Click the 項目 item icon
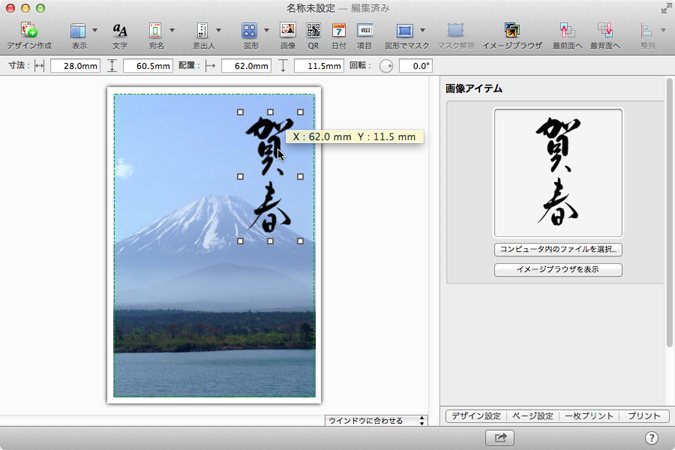Viewport: 675px width, 450px height. (365, 31)
